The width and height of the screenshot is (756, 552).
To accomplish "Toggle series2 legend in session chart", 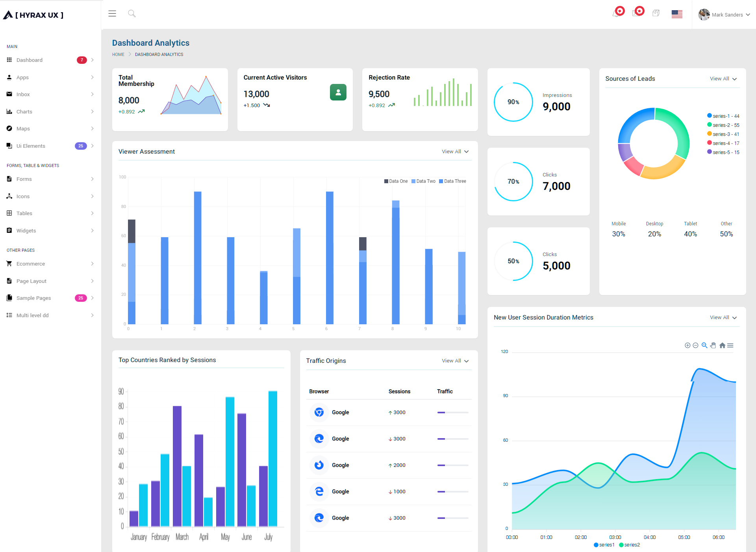I will [630, 545].
